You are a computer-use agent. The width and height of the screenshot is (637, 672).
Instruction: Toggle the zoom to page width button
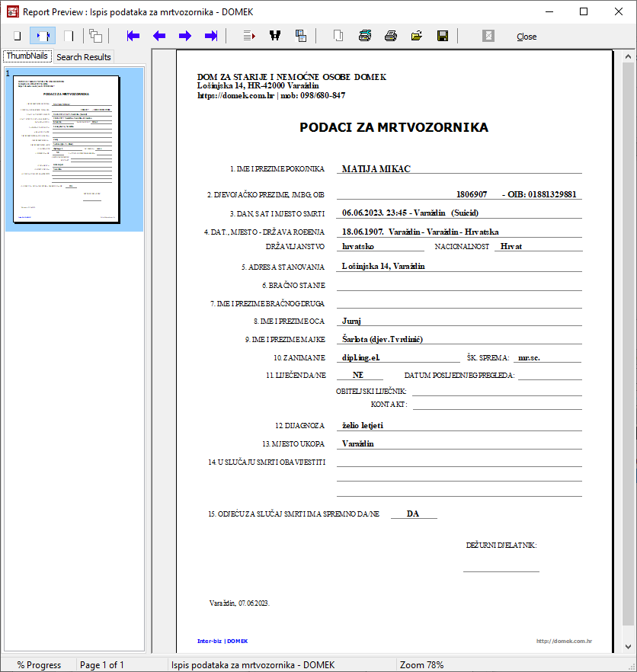[x=43, y=36]
